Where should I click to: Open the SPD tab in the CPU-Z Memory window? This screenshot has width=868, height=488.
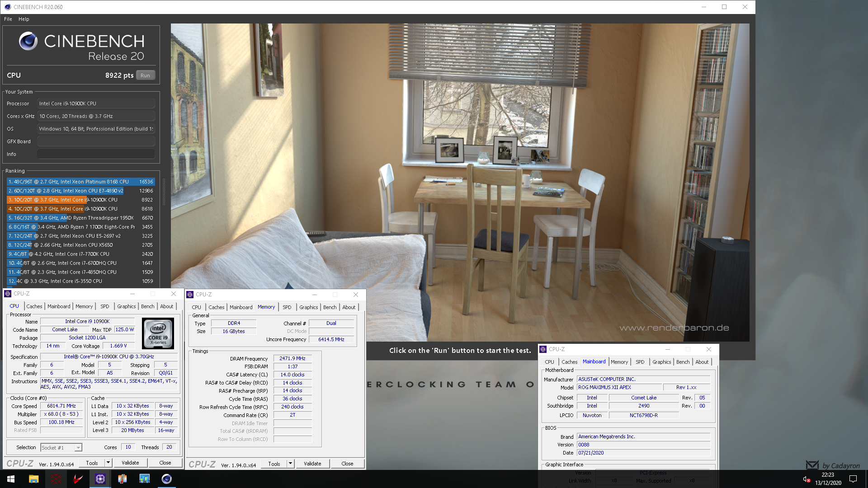click(287, 307)
